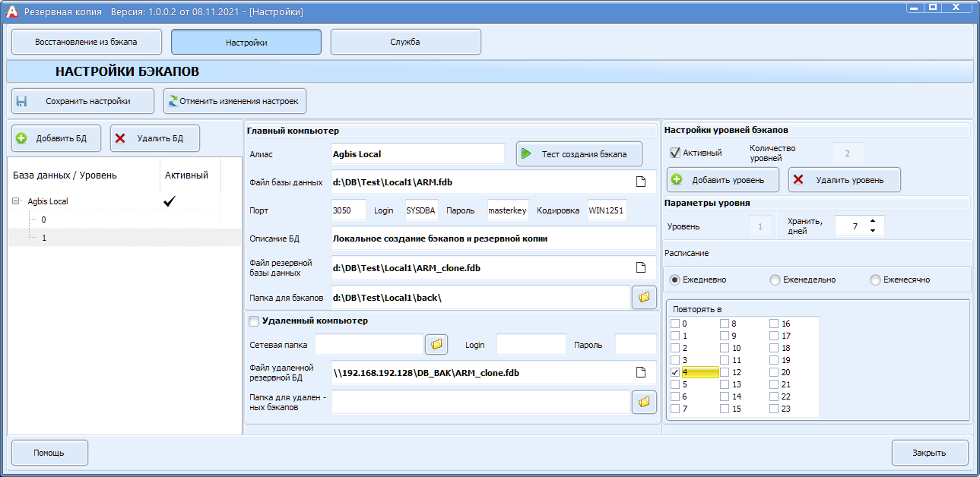
Task: Click Кодировка field with WIN1251
Action: 607,210
